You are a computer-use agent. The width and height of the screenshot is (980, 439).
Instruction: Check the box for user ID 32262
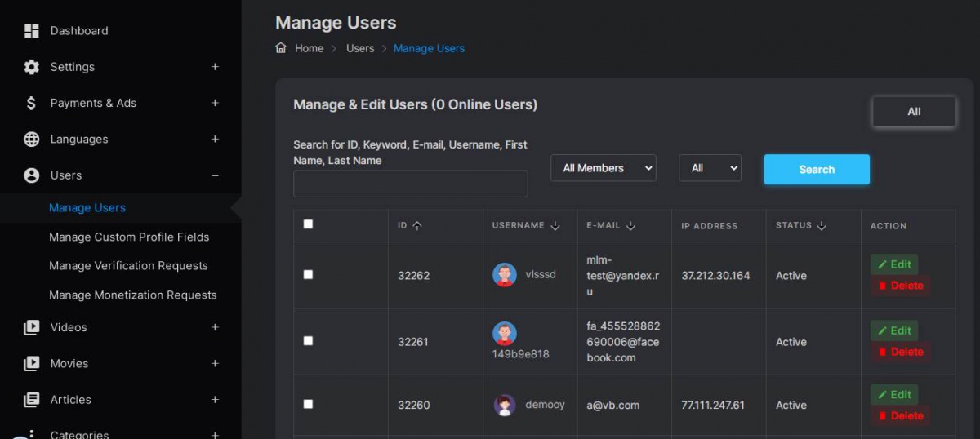[x=308, y=275]
